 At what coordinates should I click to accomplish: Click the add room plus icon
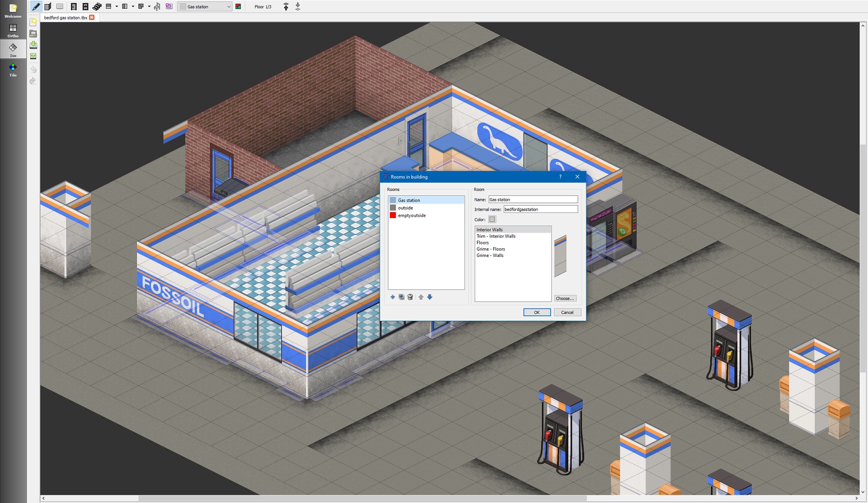(392, 297)
